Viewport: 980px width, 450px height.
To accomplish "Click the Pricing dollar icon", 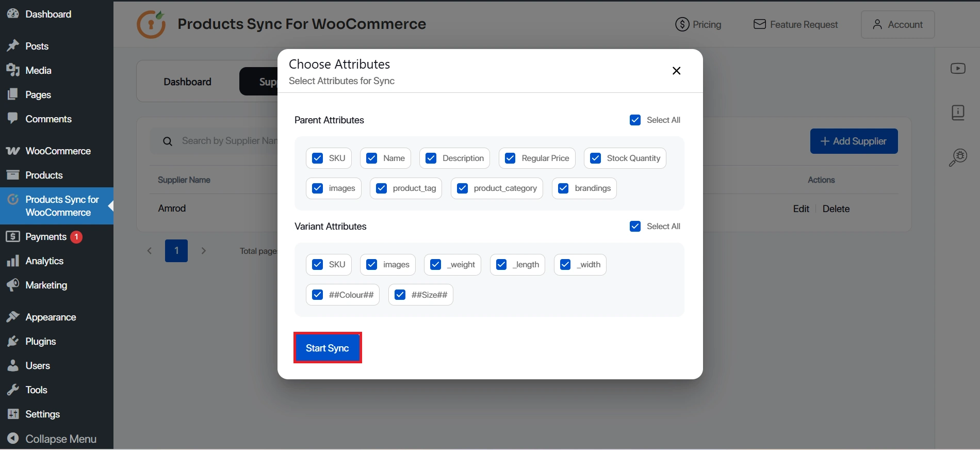I will (x=682, y=24).
